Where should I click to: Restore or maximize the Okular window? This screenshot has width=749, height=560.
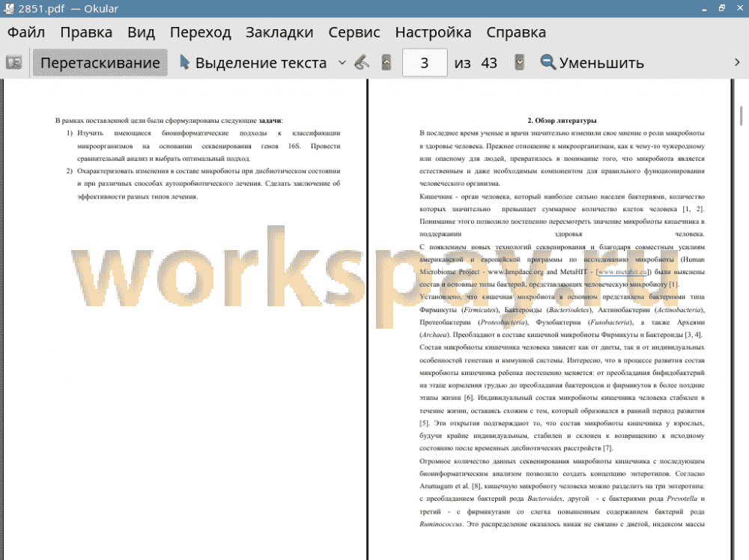pos(722,8)
